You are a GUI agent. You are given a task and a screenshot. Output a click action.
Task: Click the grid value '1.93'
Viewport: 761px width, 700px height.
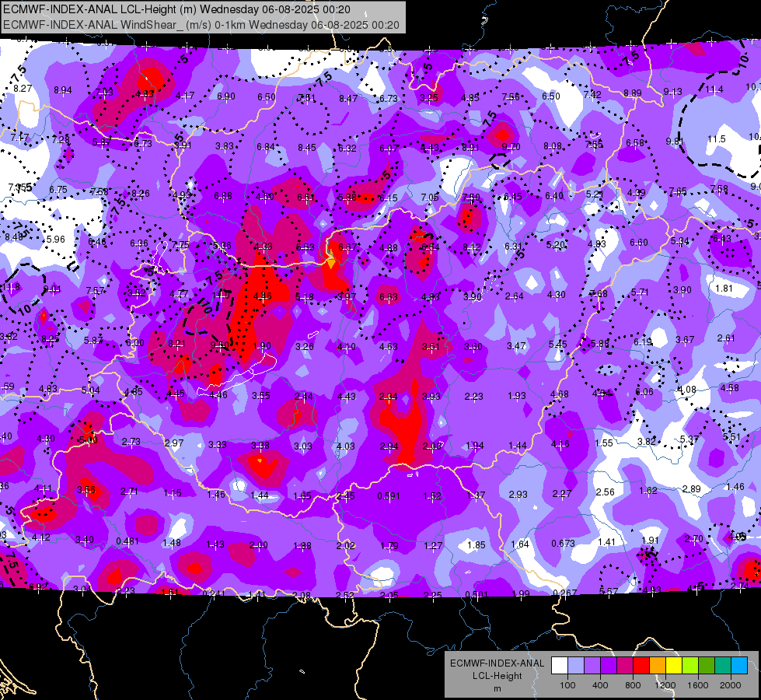[517, 395]
